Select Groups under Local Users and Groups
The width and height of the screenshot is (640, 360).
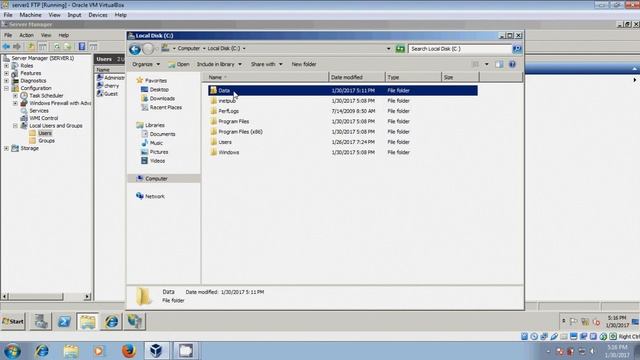(x=46, y=140)
